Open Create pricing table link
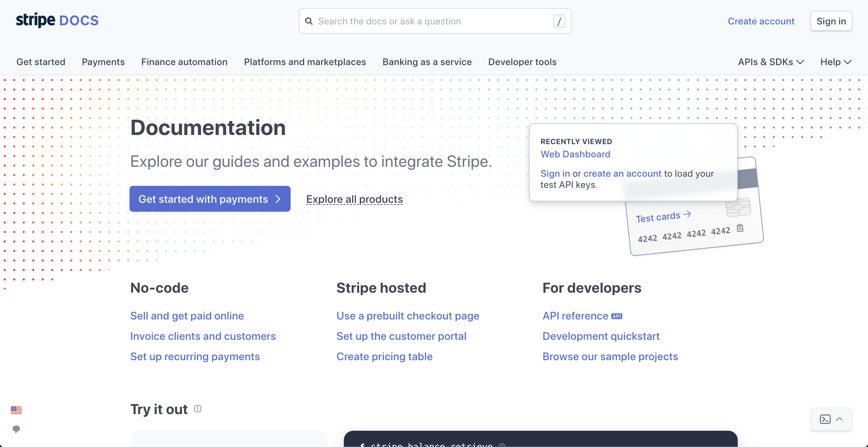Image resolution: width=868 pixels, height=447 pixels. [x=384, y=357]
